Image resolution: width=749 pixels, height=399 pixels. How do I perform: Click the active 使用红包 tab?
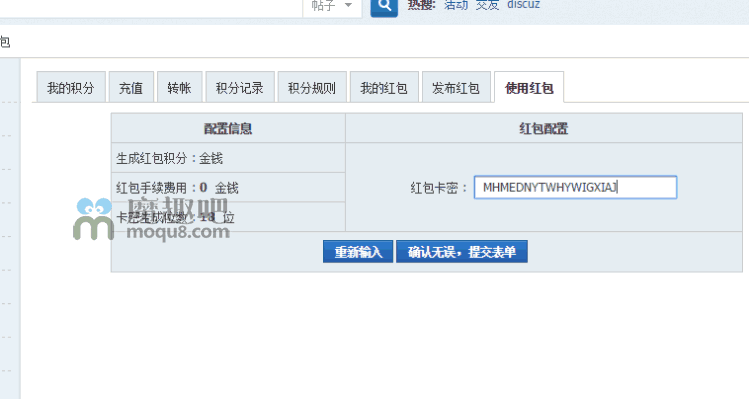[x=529, y=88]
